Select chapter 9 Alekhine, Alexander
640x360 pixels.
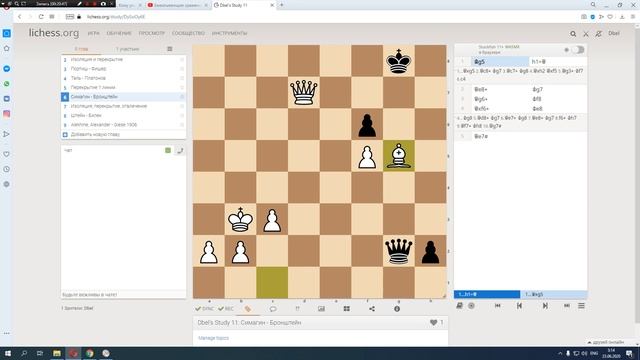coord(123,125)
